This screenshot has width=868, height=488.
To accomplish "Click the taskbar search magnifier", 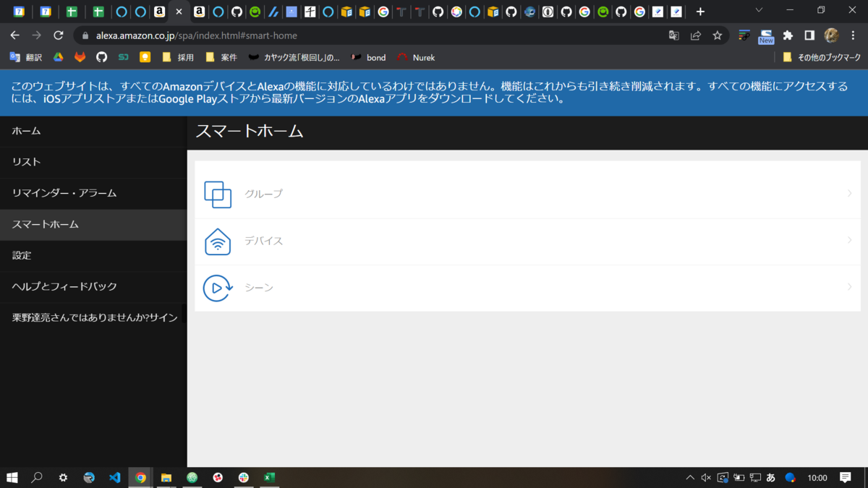I will pyautogui.click(x=37, y=477).
